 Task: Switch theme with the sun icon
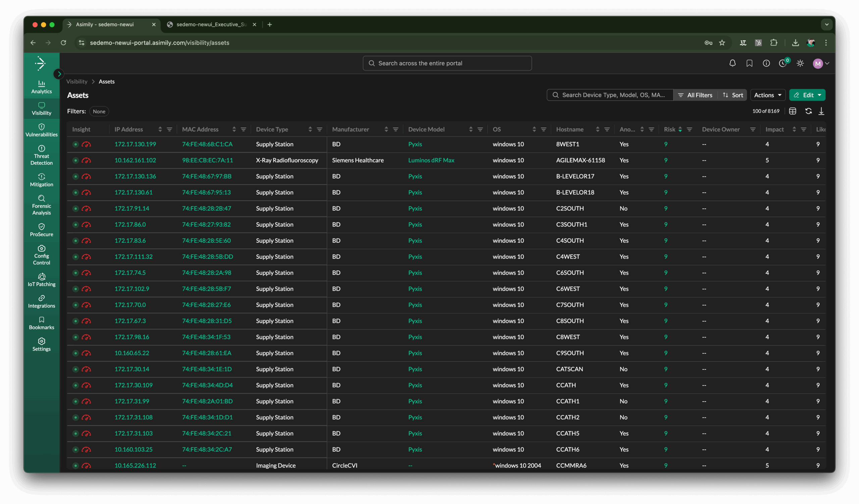800,63
